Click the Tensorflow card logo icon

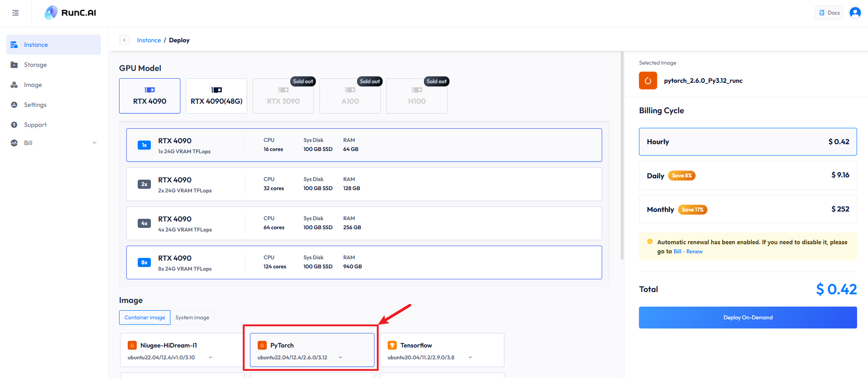[x=392, y=345]
